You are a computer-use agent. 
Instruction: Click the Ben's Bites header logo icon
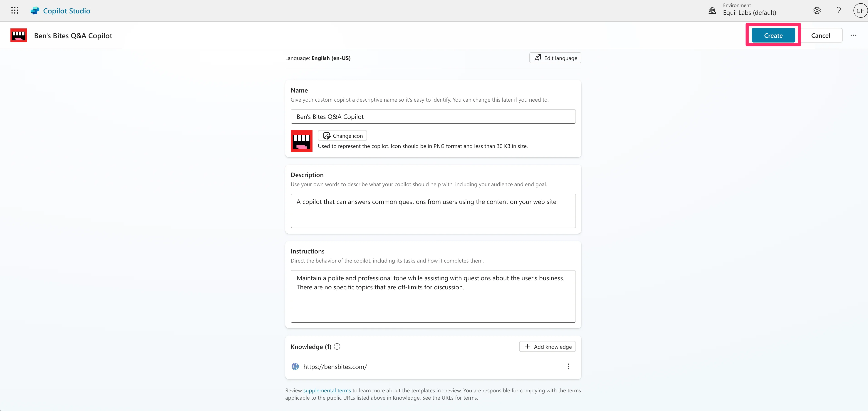tap(19, 35)
